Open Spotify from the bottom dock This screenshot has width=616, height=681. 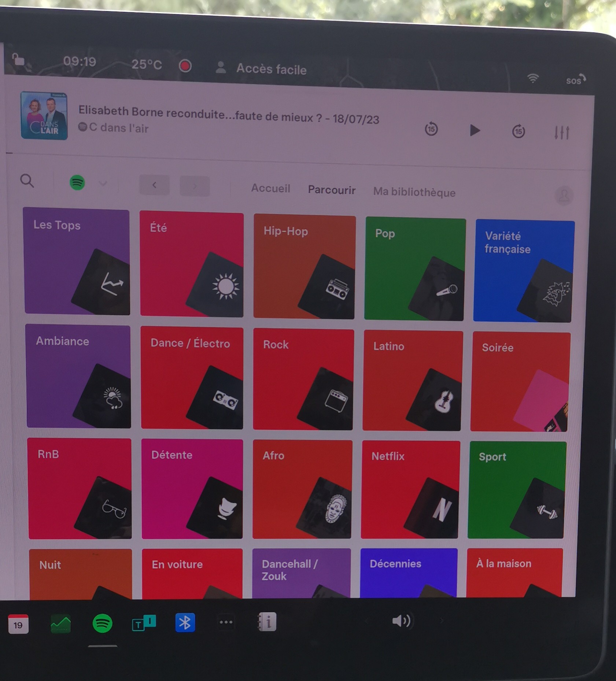pos(102,623)
